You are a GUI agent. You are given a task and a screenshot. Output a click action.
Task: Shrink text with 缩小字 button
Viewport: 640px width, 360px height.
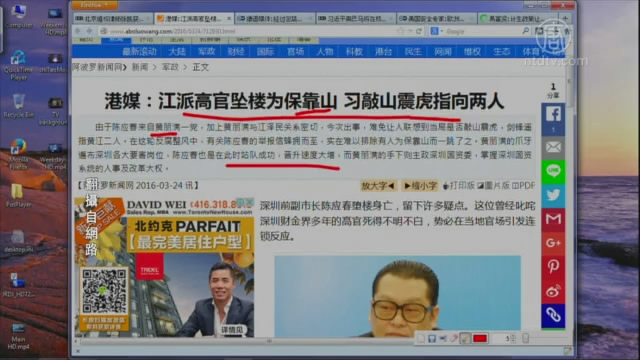pyautogui.click(x=420, y=186)
